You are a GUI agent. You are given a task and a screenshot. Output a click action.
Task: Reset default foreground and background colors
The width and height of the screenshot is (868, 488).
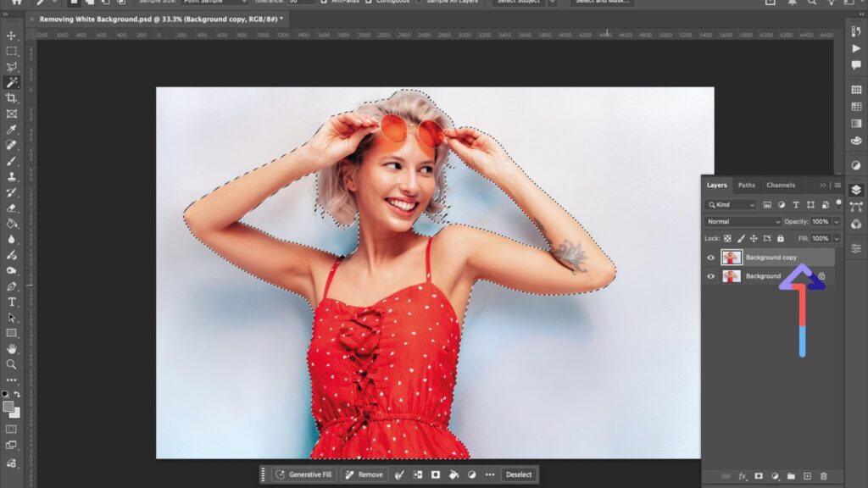click(x=5, y=395)
